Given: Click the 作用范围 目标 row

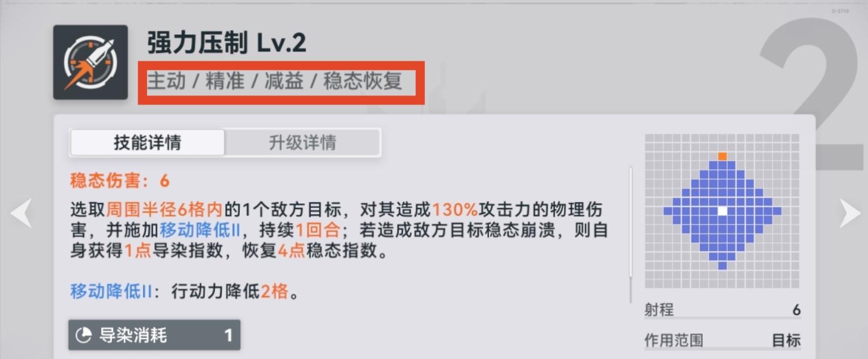Looking at the screenshot, I should click(x=722, y=340).
